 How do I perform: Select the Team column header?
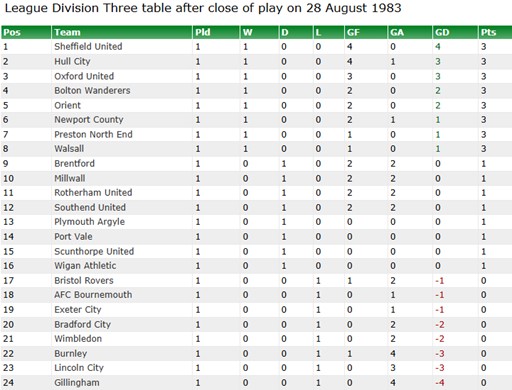[x=67, y=32]
